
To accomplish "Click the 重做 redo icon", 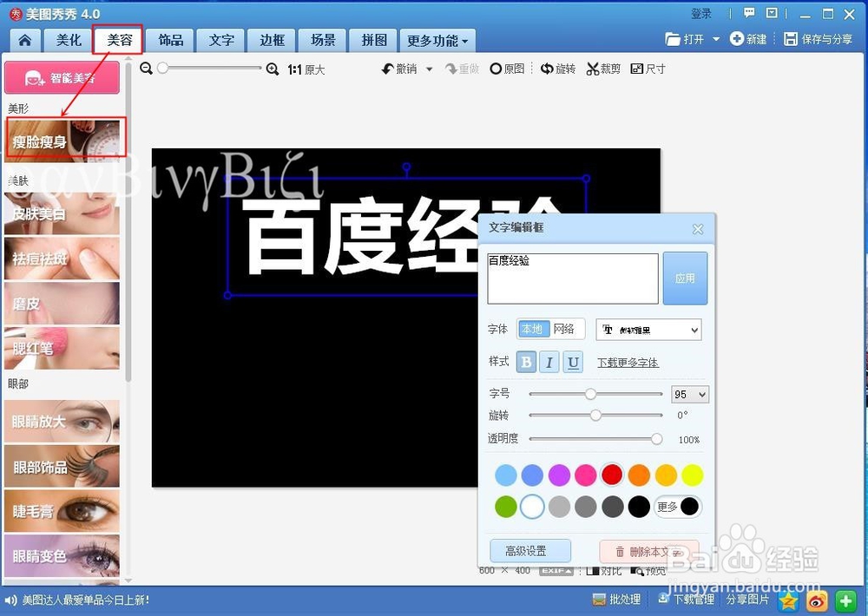I will [x=451, y=69].
